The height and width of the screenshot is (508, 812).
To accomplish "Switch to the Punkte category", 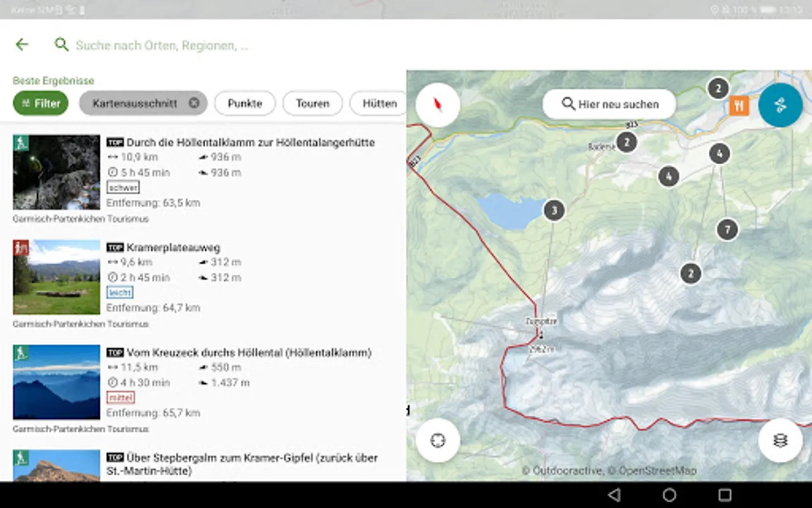I will 245,103.
